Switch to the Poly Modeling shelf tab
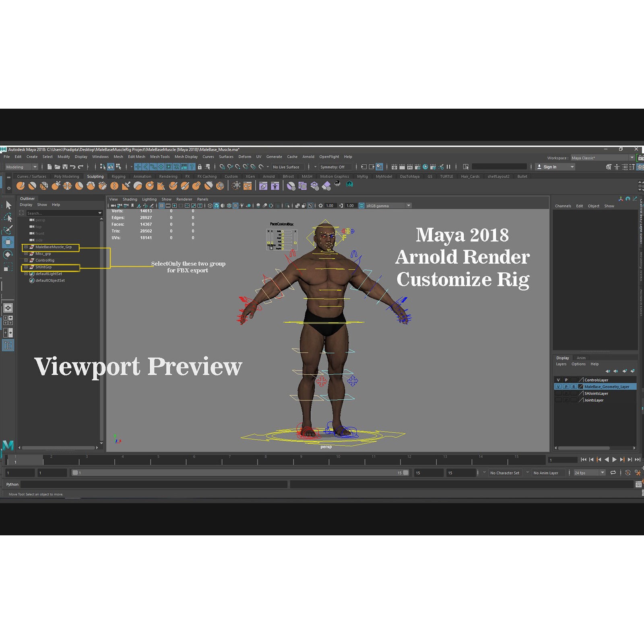Viewport: 644px width, 644px height. pos(66,176)
